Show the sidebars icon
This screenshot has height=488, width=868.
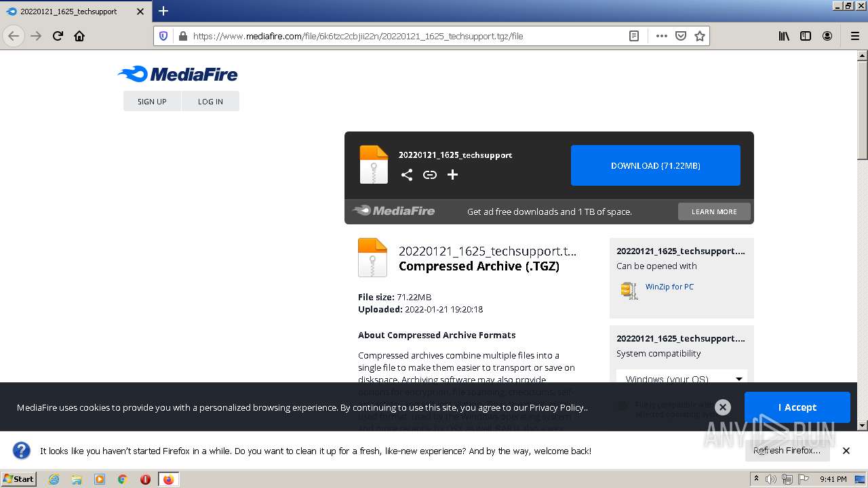tap(806, 36)
